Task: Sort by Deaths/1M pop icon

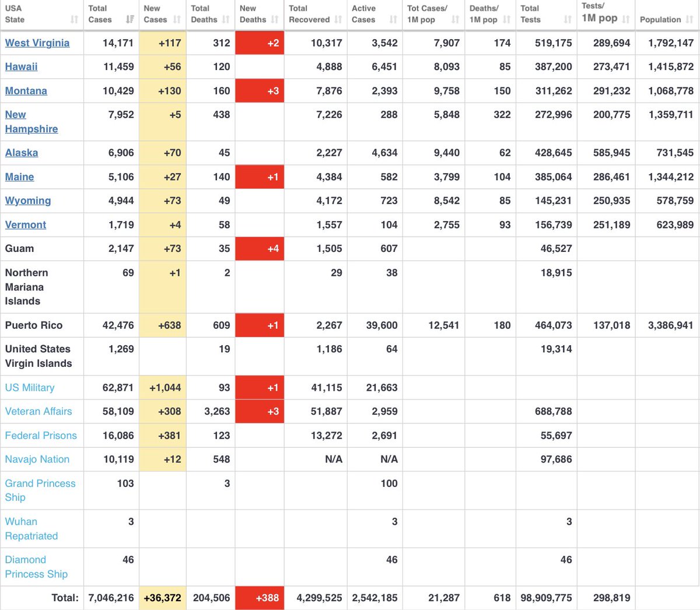Action: tap(506, 19)
